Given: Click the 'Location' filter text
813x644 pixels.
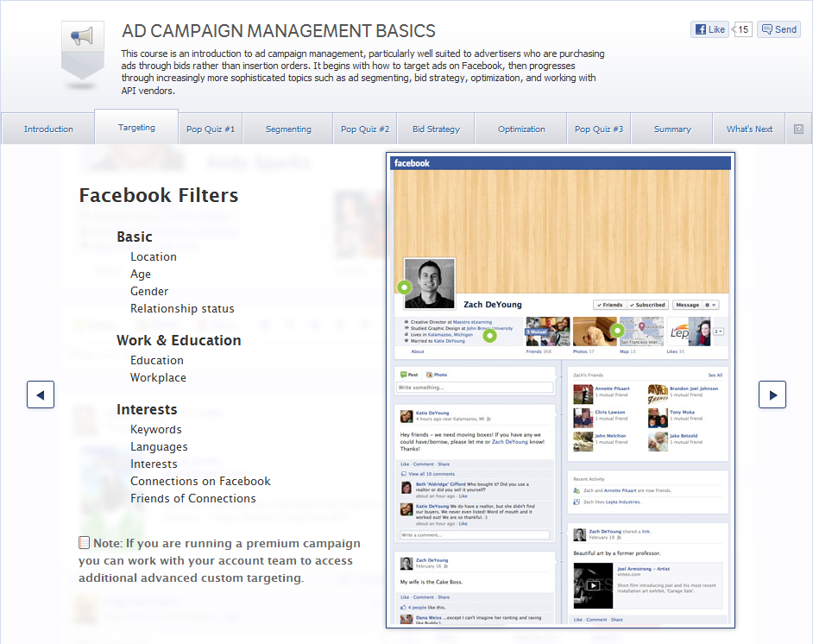Looking at the screenshot, I should tap(153, 256).
